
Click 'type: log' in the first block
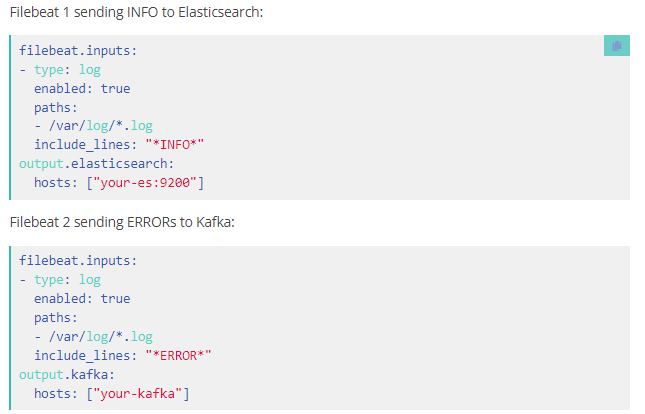[x=67, y=70]
